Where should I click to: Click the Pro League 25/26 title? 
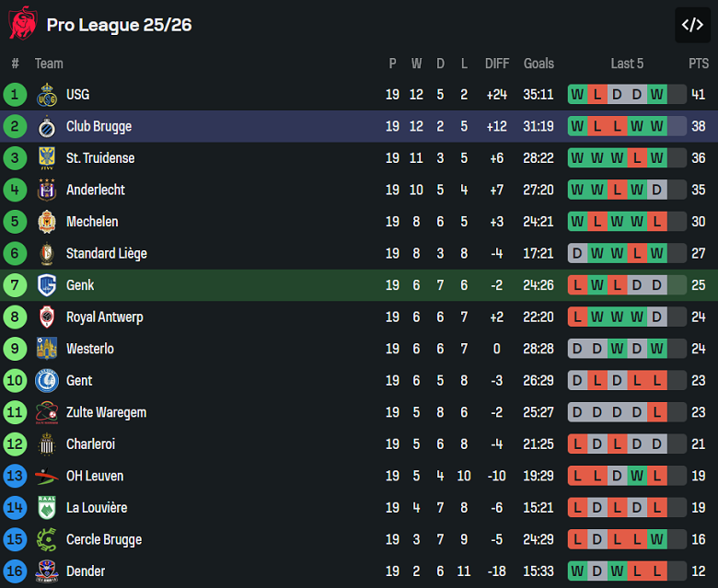click(x=120, y=25)
